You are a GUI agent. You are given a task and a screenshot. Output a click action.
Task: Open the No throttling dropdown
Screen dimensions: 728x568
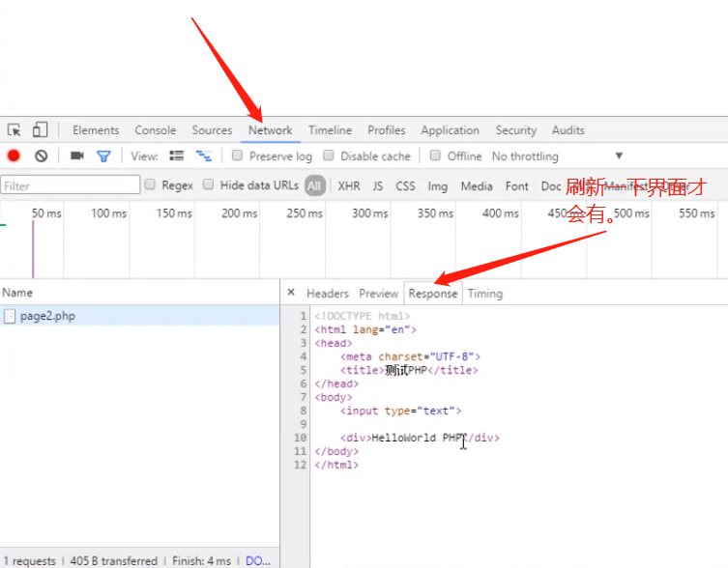tap(557, 156)
